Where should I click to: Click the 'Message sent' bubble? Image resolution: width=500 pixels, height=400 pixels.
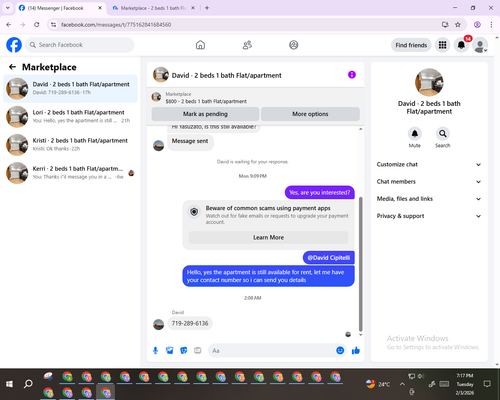click(190, 141)
